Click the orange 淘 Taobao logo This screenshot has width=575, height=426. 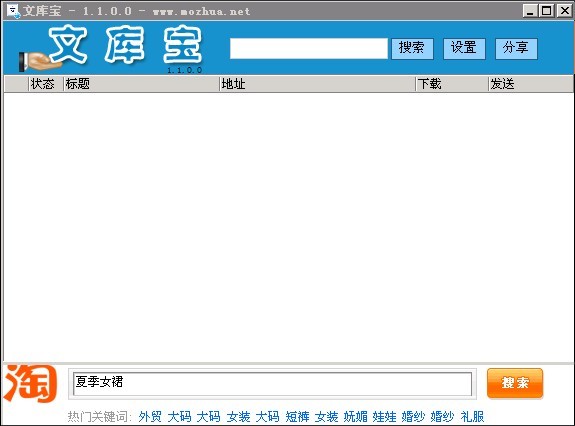pyautogui.click(x=30, y=383)
